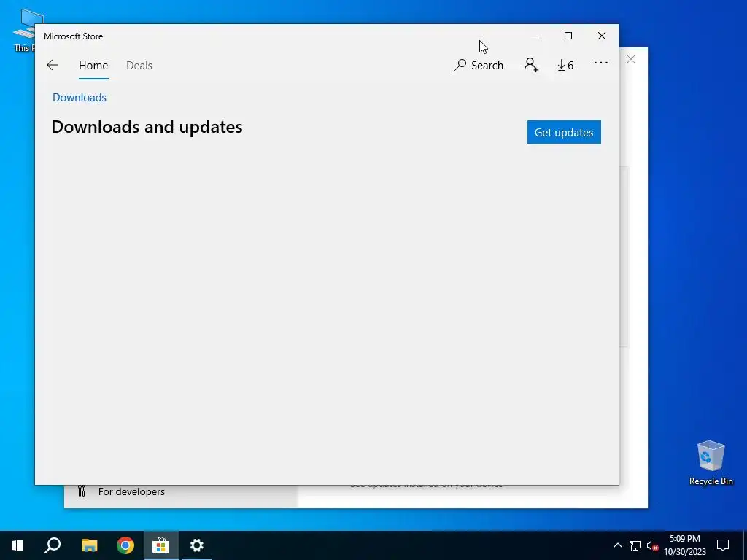Open the Home tab in Microsoft Store
The height and width of the screenshot is (560, 747).
pyautogui.click(x=93, y=65)
